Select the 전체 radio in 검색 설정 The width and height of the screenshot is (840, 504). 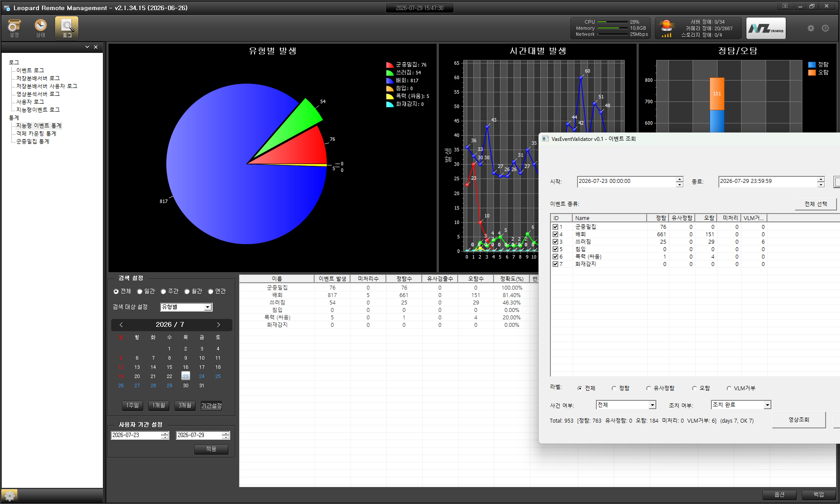(116, 291)
